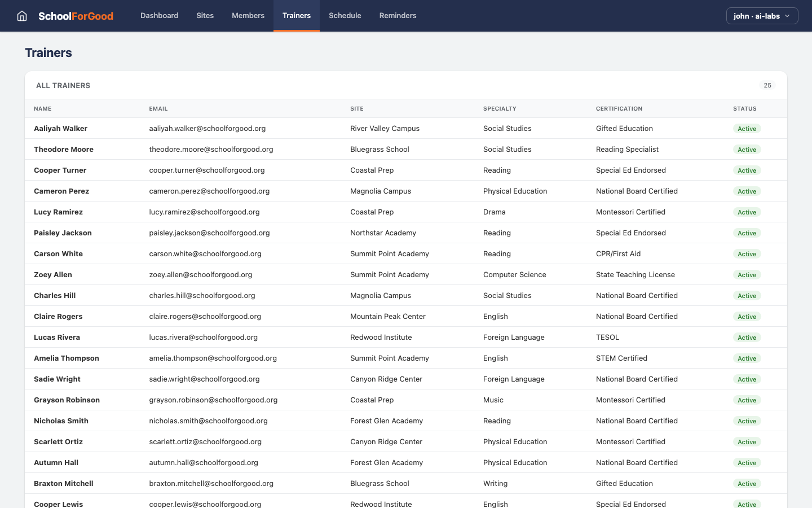The height and width of the screenshot is (508, 812).
Task: Switch to the Dashboard tab
Action: coord(159,16)
